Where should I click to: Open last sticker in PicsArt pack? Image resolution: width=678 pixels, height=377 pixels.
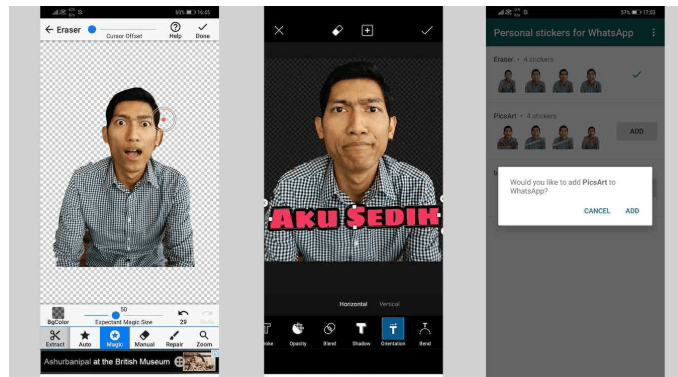tap(590, 137)
